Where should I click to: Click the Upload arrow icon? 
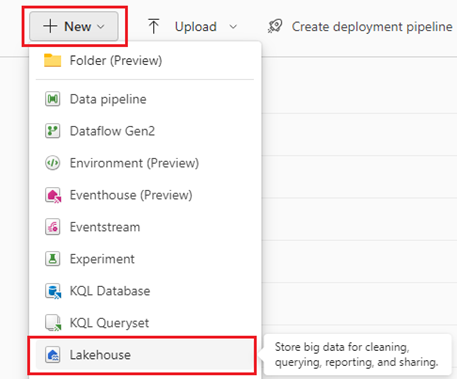153,26
